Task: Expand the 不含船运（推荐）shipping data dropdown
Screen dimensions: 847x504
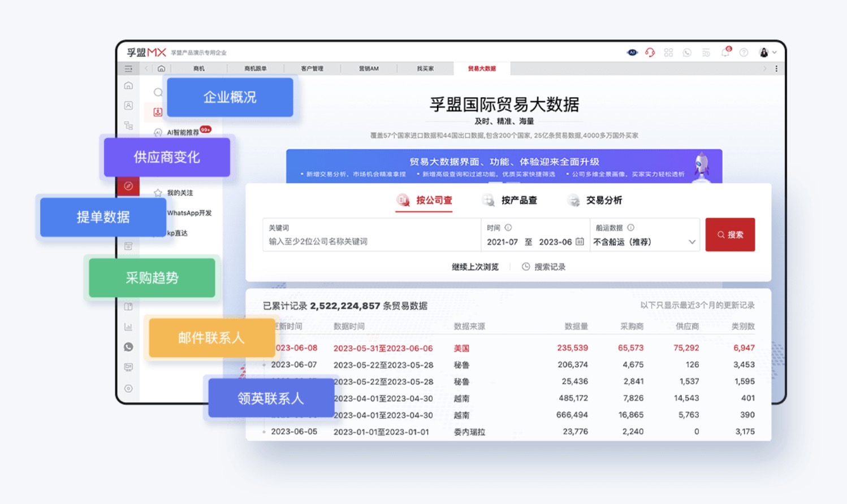Action: [645, 242]
